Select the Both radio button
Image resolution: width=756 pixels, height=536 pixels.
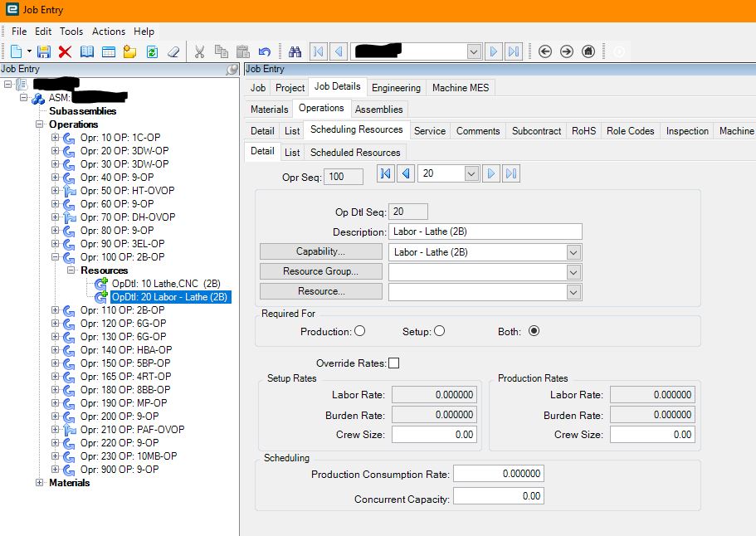tap(534, 331)
